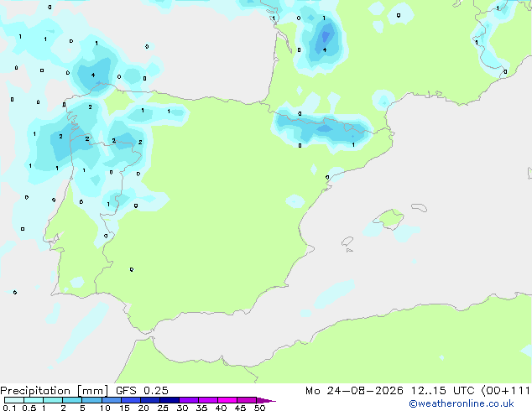
Task: Pick the 15–20 mm legend color swatch
Action: tap(130, 400)
